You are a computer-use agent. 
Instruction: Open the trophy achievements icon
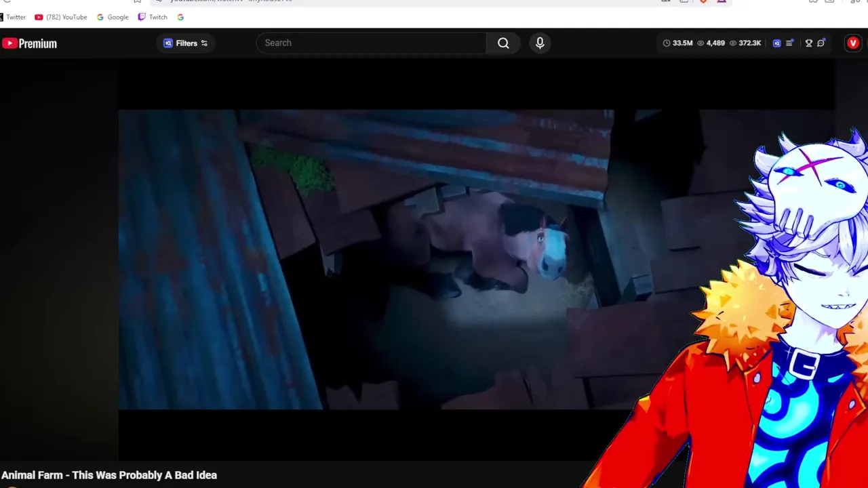pyautogui.click(x=808, y=43)
